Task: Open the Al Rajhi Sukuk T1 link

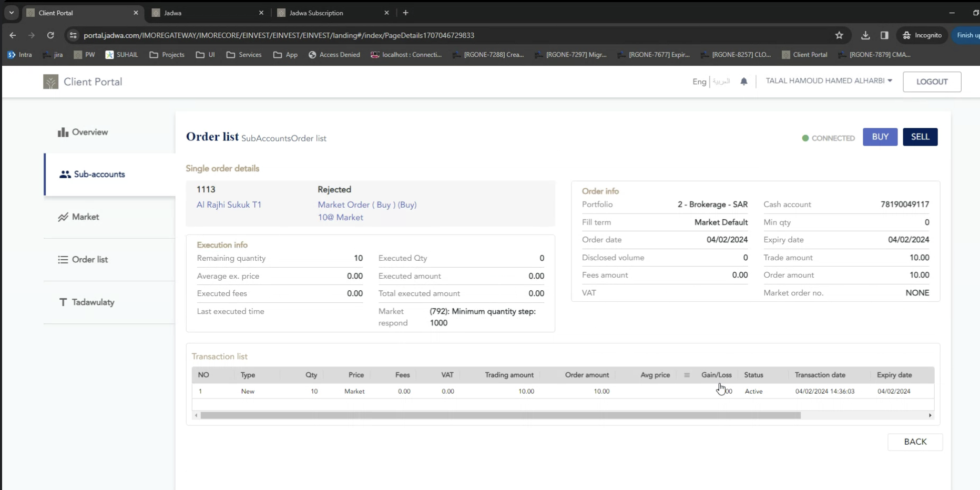Action: pos(229,205)
